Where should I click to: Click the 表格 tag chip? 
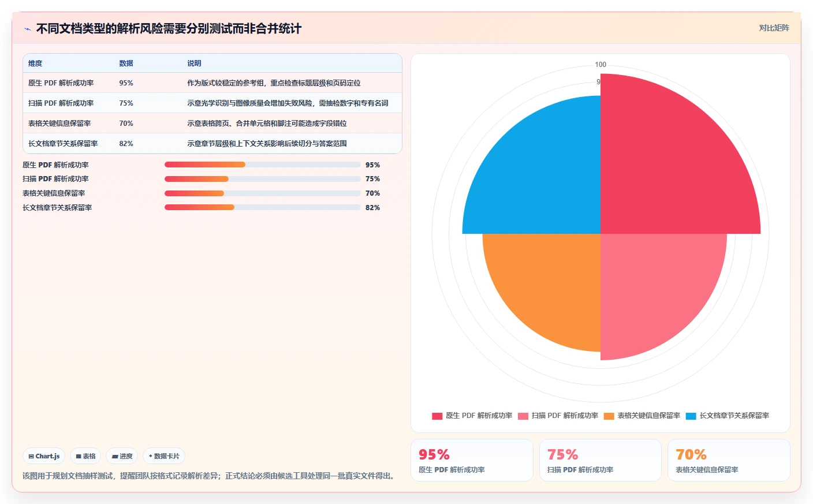[x=85, y=456]
